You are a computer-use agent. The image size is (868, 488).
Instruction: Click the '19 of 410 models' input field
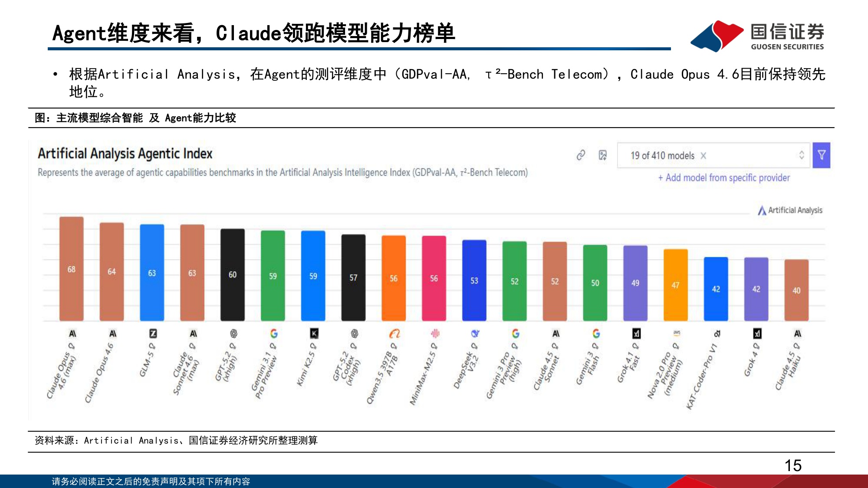pyautogui.click(x=713, y=155)
